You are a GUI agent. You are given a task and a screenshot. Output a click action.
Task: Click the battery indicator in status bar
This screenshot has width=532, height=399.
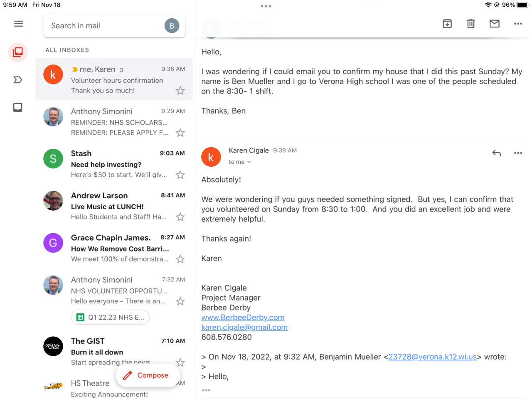coord(522,5)
